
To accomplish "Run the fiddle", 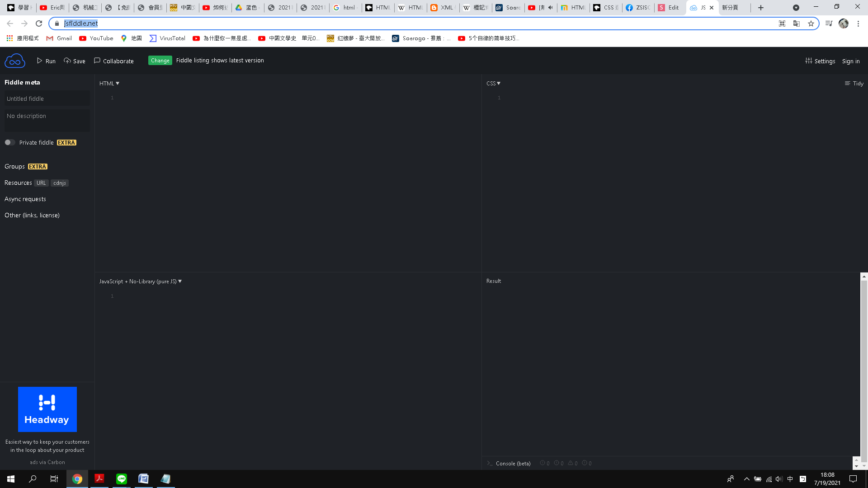I will pyautogui.click(x=46, y=61).
